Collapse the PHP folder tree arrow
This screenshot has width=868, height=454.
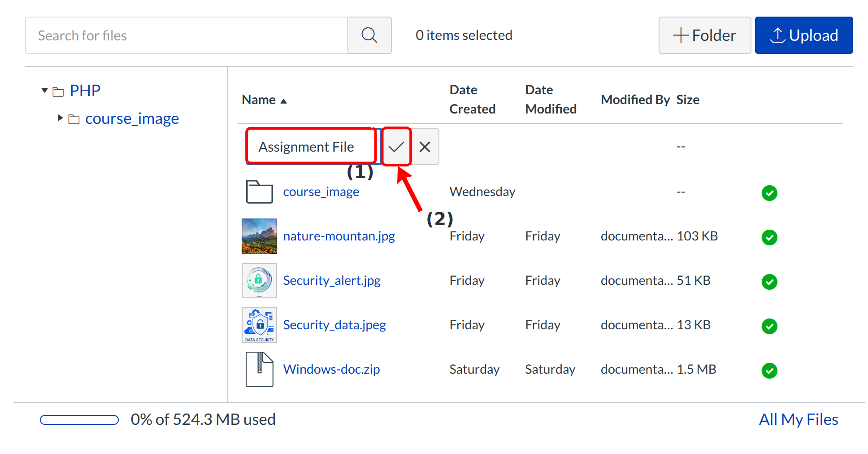pyautogui.click(x=44, y=91)
